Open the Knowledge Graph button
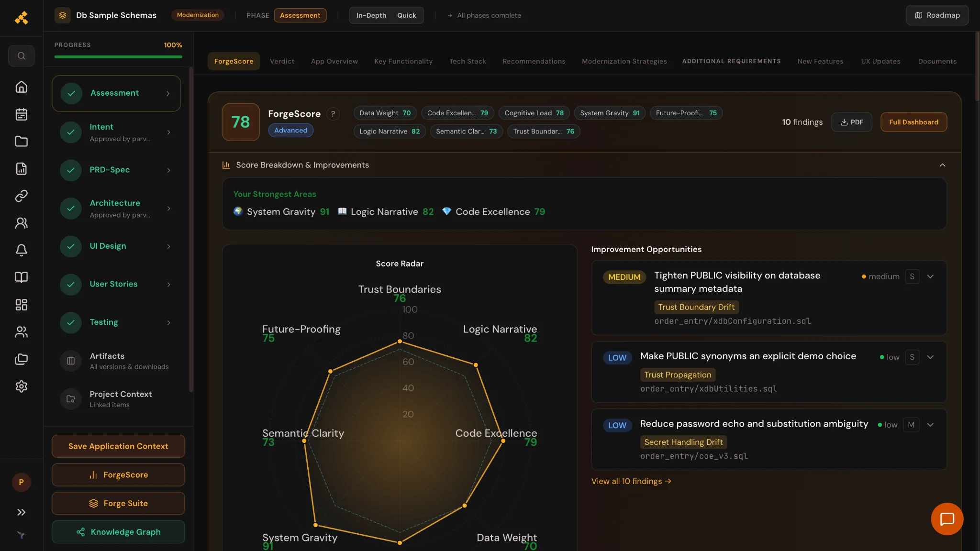Image resolution: width=980 pixels, height=551 pixels. (118, 532)
